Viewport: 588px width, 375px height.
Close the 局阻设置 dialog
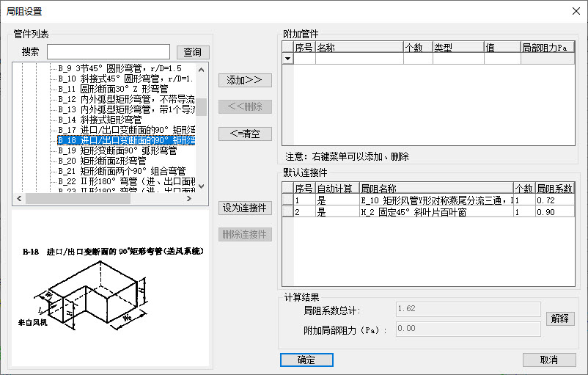576,11
